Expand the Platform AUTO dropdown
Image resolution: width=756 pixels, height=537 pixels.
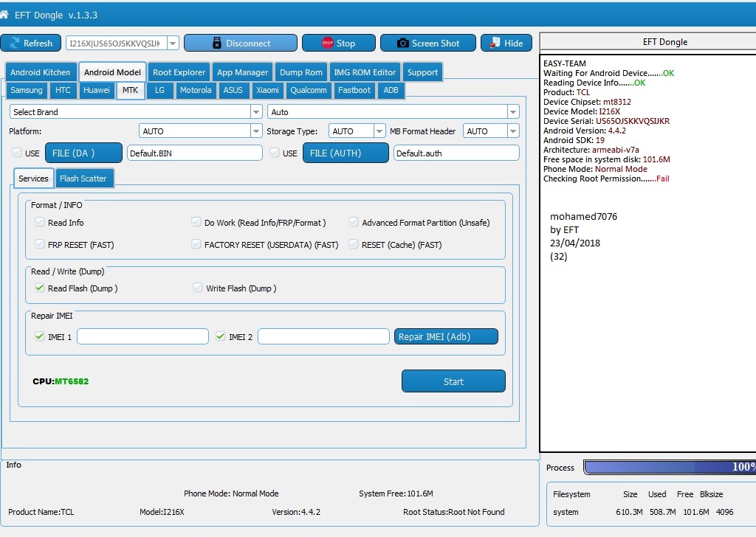pyautogui.click(x=201, y=131)
